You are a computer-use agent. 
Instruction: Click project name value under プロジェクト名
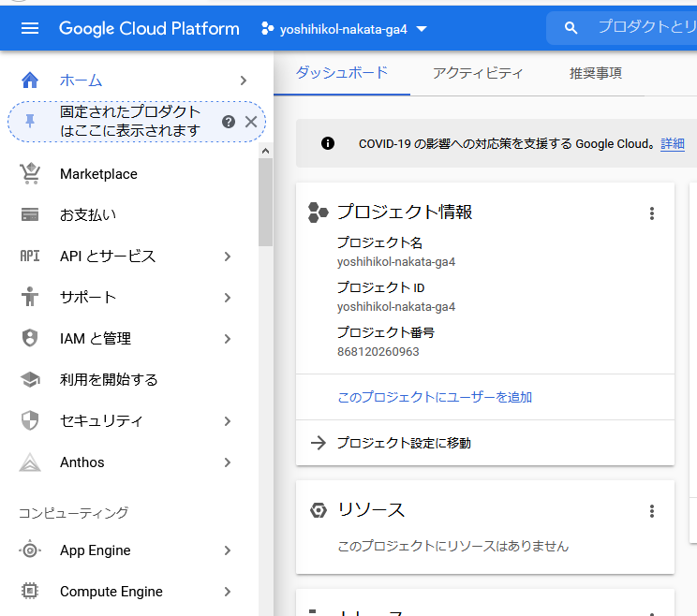(x=396, y=261)
